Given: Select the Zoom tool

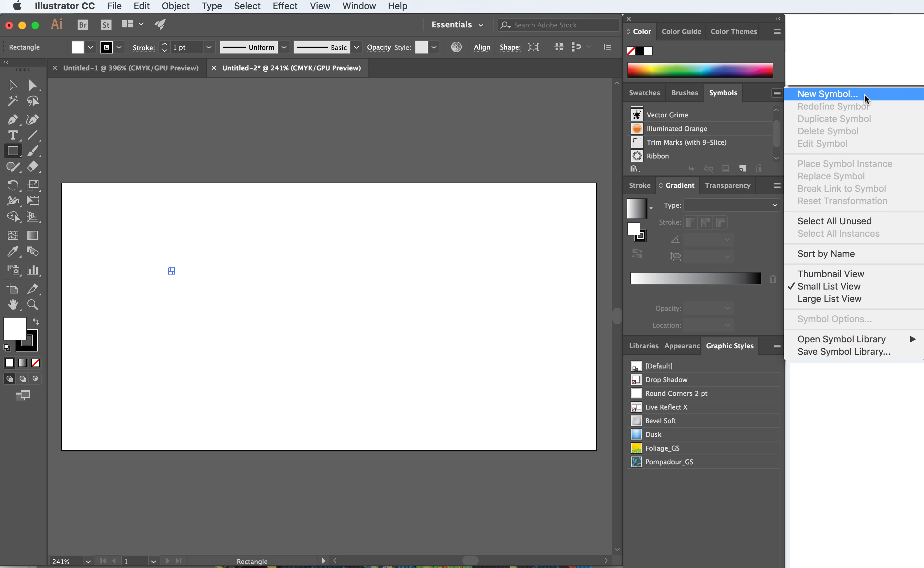Looking at the screenshot, I should pos(33,305).
